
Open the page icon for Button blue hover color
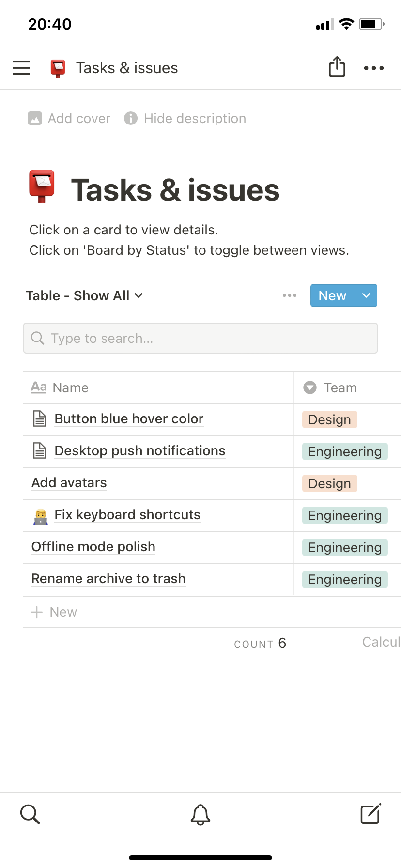[40, 418]
